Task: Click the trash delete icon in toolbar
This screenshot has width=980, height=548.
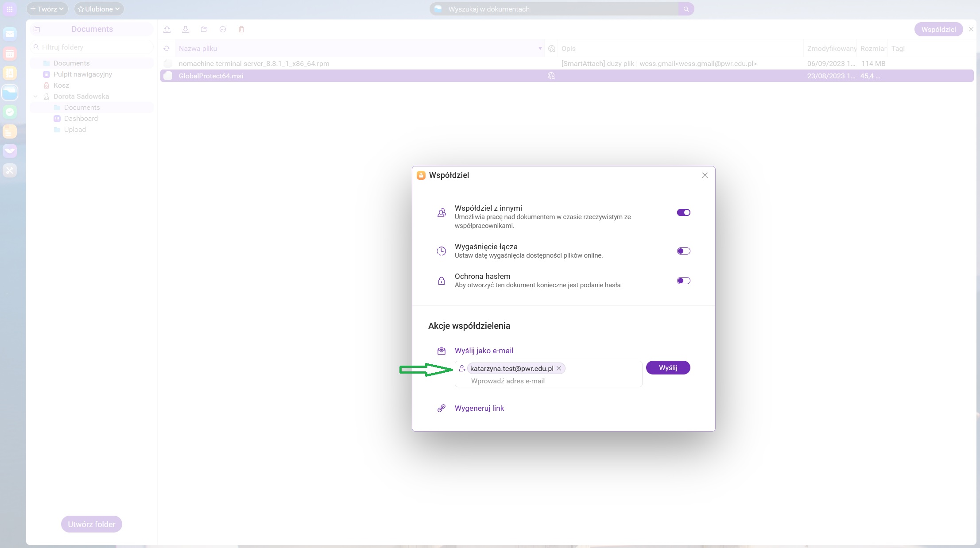Action: [x=241, y=29]
